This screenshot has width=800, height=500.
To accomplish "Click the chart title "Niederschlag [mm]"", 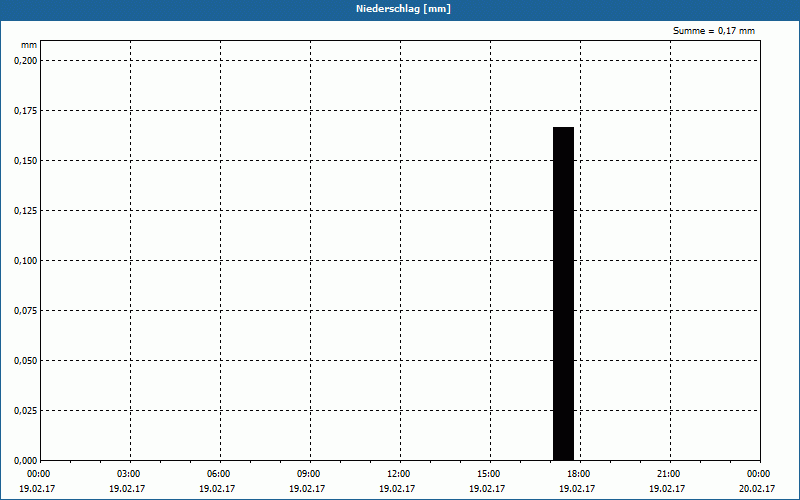I will (x=403, y=9).
